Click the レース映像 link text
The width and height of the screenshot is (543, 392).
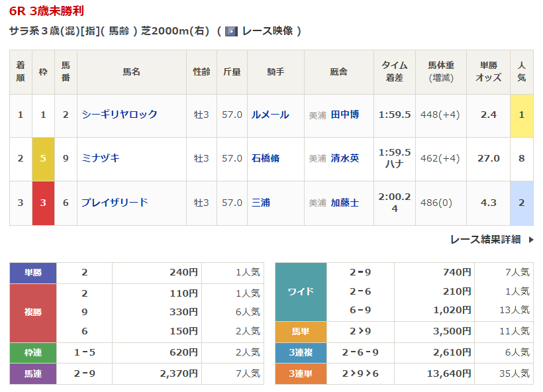click(x=268, y=31)
